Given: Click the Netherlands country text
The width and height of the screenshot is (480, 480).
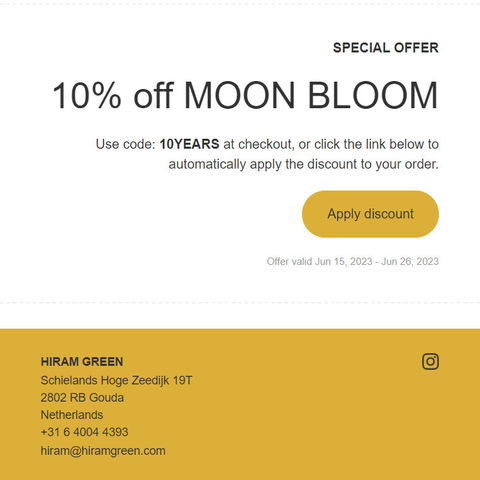Looking at the screenshot, I should pos(72,415).
